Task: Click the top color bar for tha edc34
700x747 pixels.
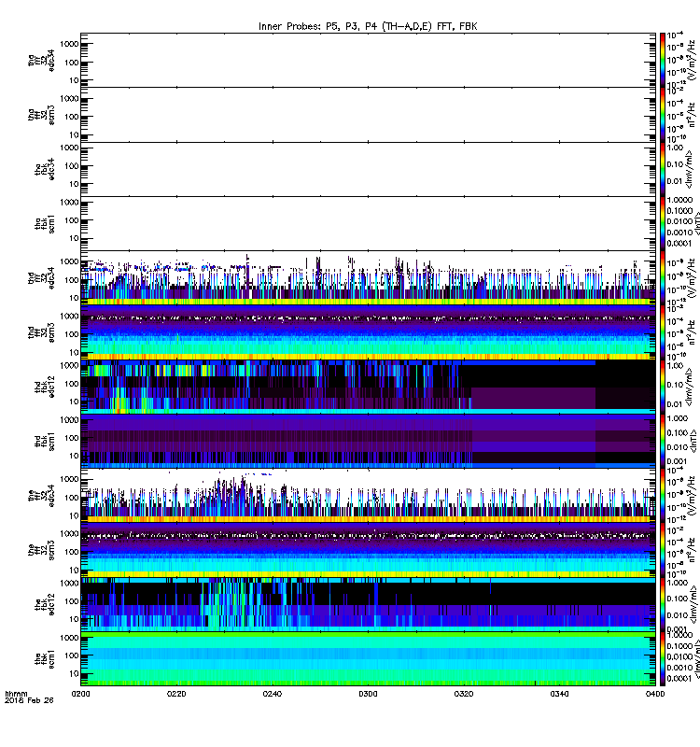Action: pyautogui.click(x=662, y=60)
